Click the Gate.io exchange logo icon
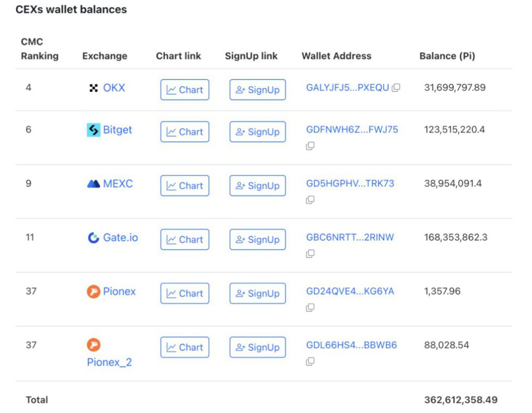Viewport: 532px width, 413px height. point(94,237)
